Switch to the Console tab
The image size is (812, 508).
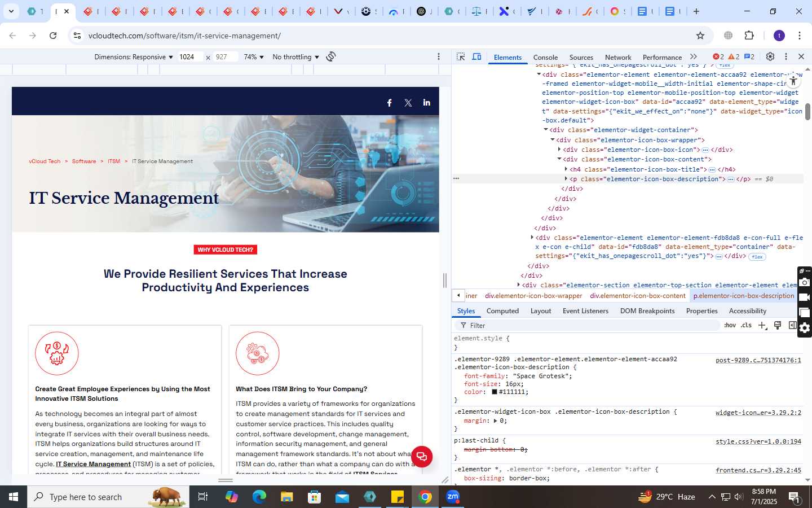tap(545, 58)
